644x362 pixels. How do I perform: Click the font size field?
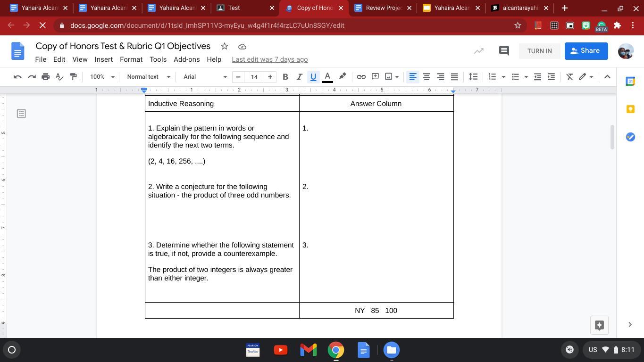pyautogui.click(x=254, y=77)
